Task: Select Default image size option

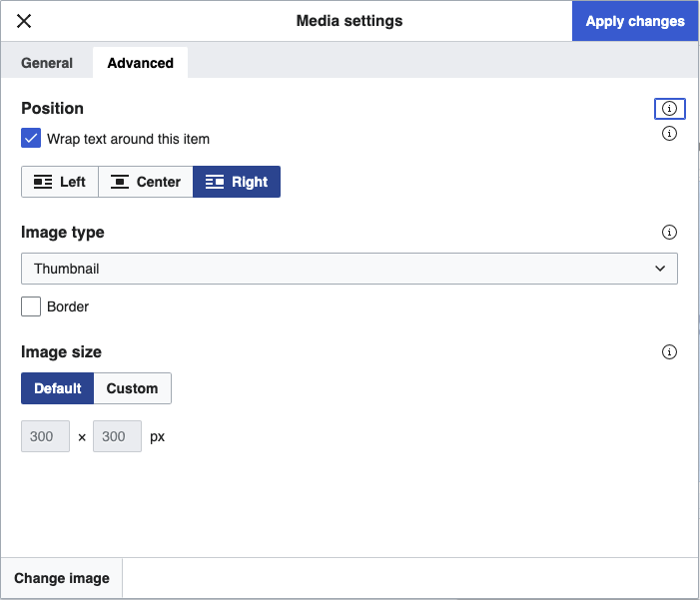Action: coord(58,388)
